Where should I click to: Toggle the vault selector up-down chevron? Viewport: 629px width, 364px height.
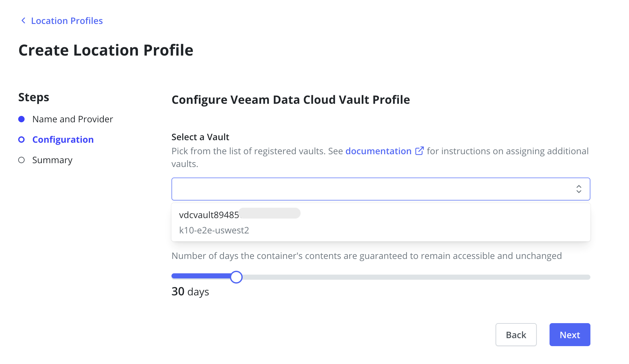click(x=579, y=189)
